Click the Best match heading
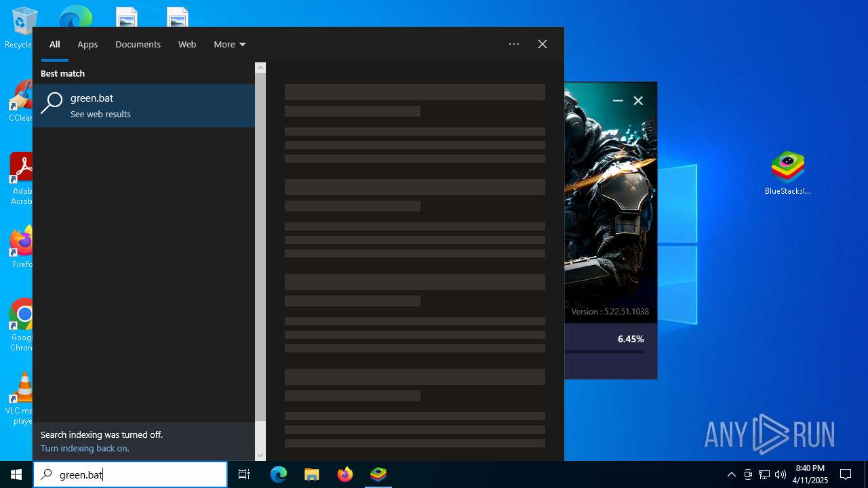This screenshot has width=868, height=488. pyautogui.click(x=62, y=73)
